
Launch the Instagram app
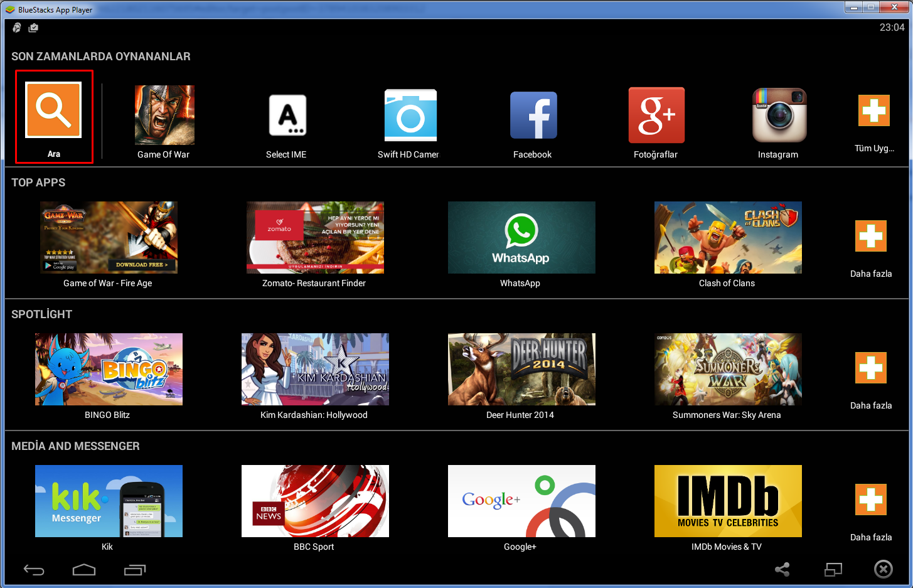pyautogui.click(x=779, y=115)
